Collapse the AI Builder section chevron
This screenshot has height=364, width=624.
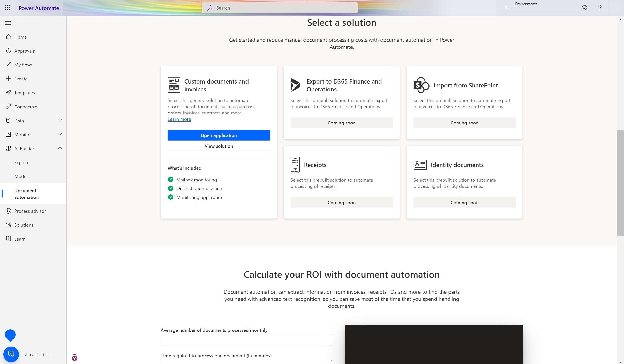pos(60,148)
